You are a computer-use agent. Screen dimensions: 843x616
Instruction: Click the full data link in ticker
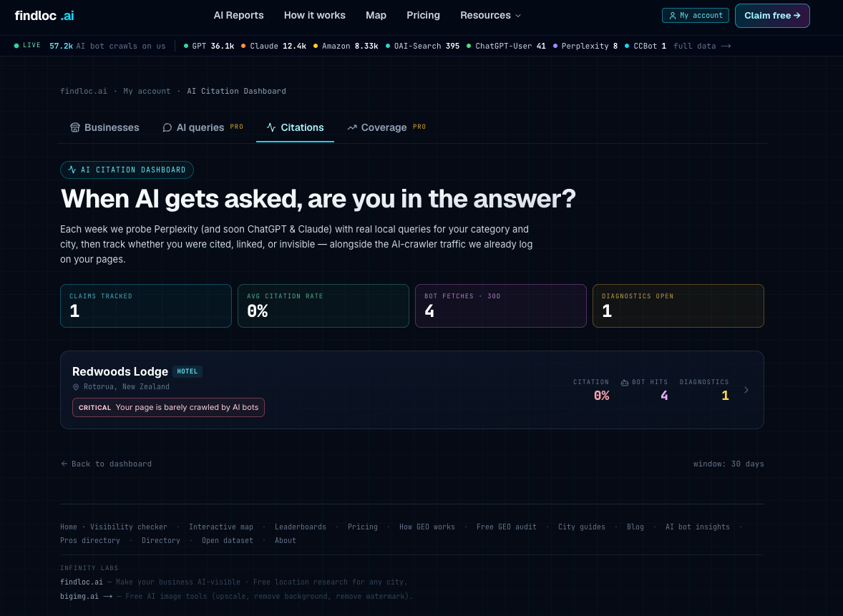[702, 47]
